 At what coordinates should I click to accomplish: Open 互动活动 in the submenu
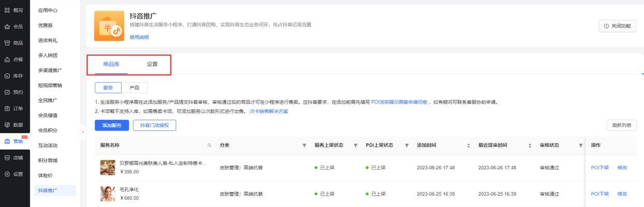coord(48,145)
